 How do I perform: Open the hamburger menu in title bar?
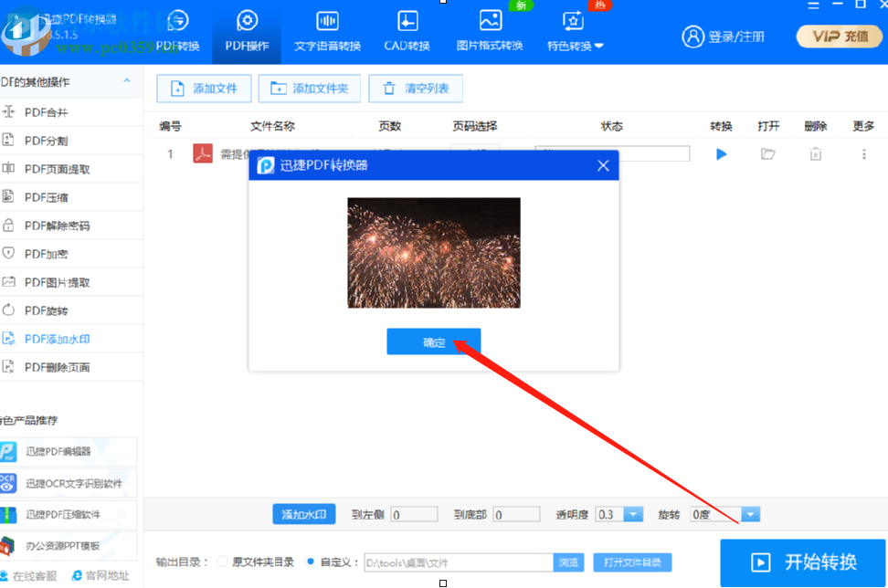(813, 5)
